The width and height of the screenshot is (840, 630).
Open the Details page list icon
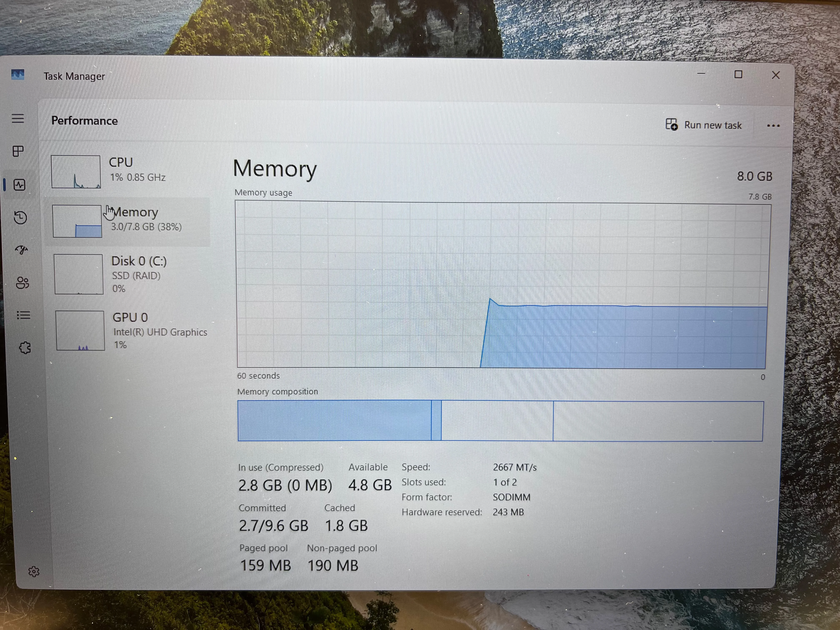(24, 315)
